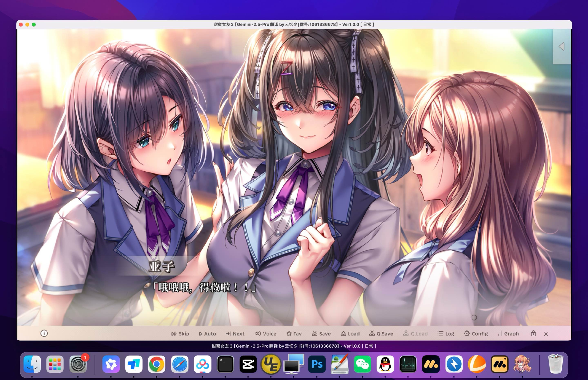Open the dialogue backlog via Log
The image size is (588, 380).
point(446,334)
